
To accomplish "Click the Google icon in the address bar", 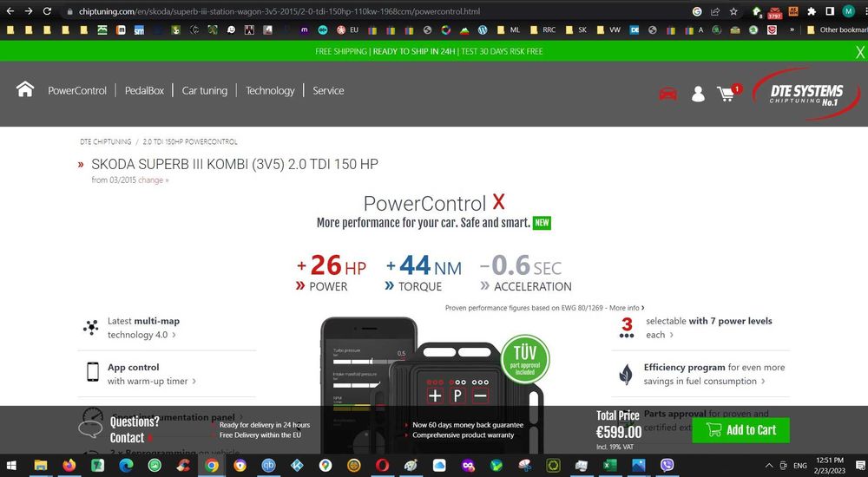I will pyautogui.click(x=697, y=11).
